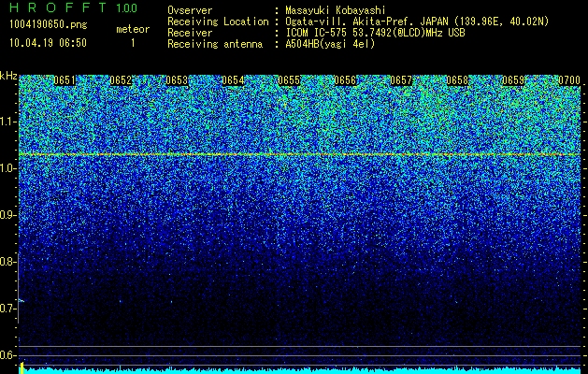Click the 0657 time marker
Image resolution: width=588 pixels, height=374 pixels.
[401, 80]
